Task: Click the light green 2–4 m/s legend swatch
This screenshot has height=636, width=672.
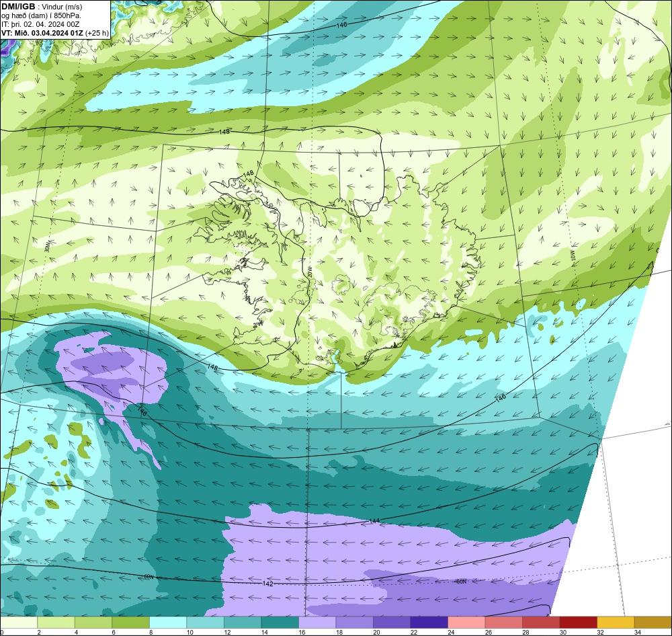Action: (56, 622)
